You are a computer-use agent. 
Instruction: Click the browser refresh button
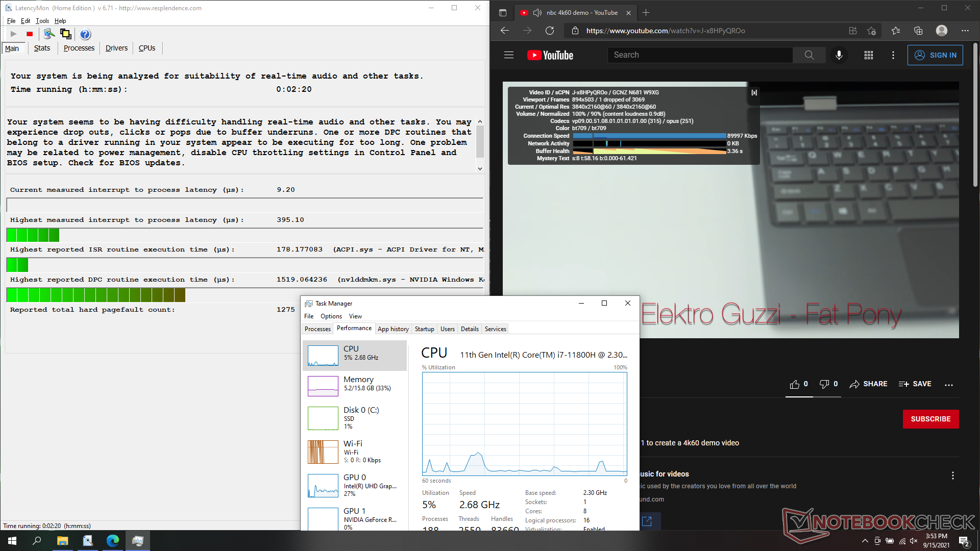550,31
